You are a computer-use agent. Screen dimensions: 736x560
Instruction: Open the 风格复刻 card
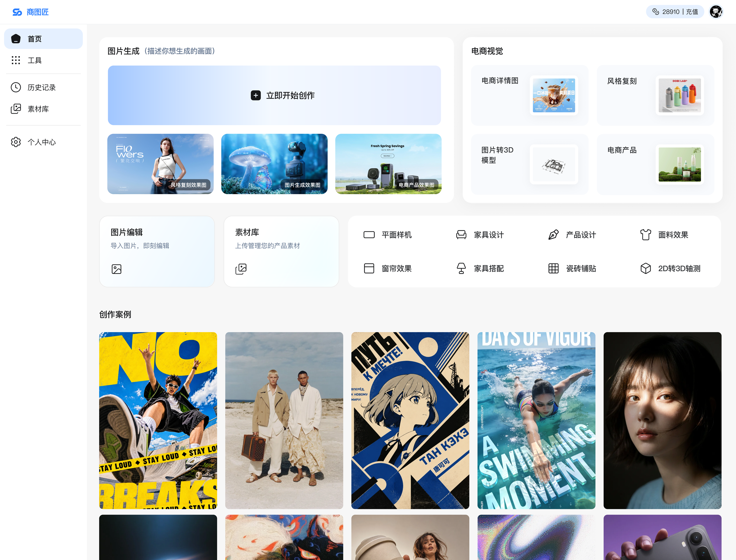[x=655, y=95]
